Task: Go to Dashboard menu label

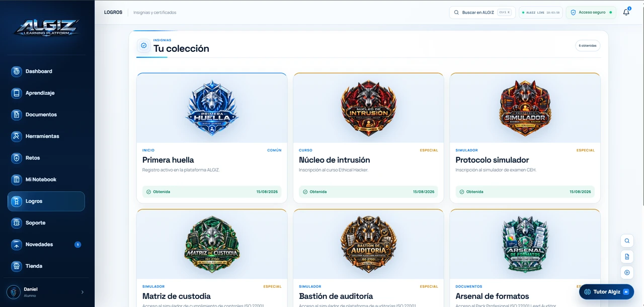Action: (39, 71)
